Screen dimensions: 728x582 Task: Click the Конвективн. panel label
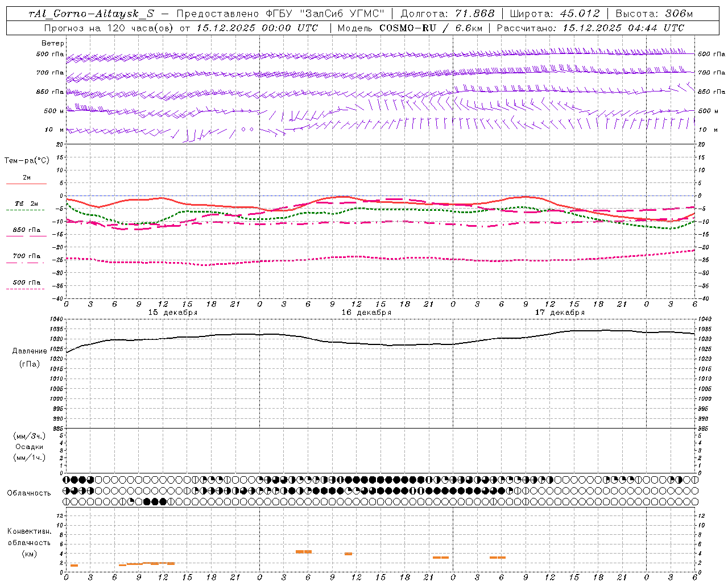30,531
